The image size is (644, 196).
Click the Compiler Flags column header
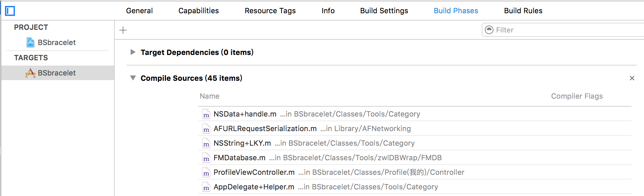point(577,96)
